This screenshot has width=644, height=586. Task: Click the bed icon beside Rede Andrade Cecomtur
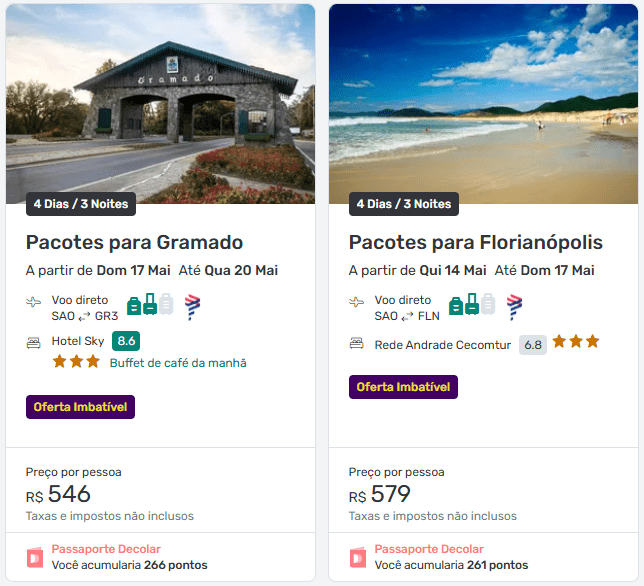(x=357, y=344)
